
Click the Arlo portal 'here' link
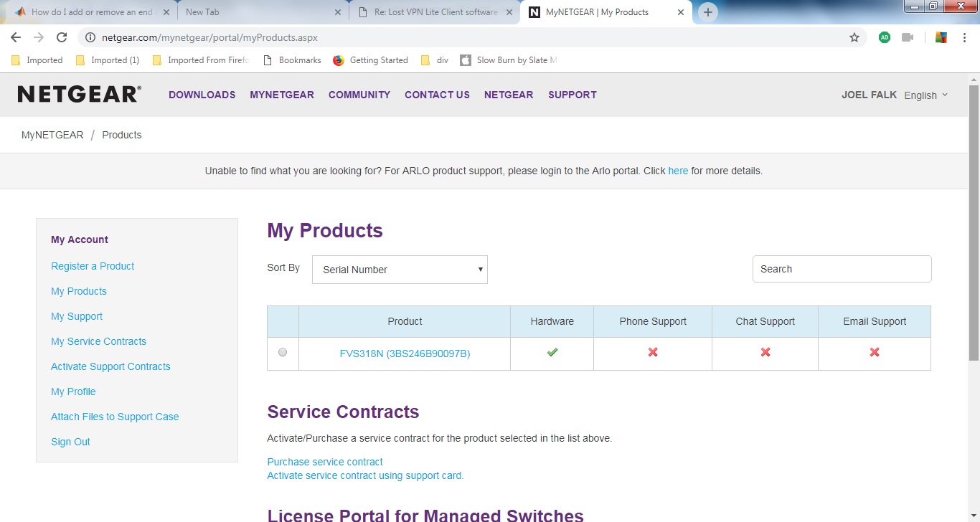[x=678, y=171]
